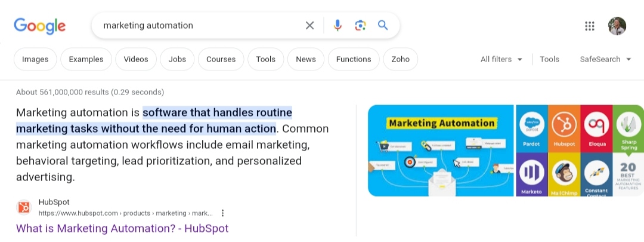Switch to News results
This screenshot has height=242, width=644.
pos(306,59)
